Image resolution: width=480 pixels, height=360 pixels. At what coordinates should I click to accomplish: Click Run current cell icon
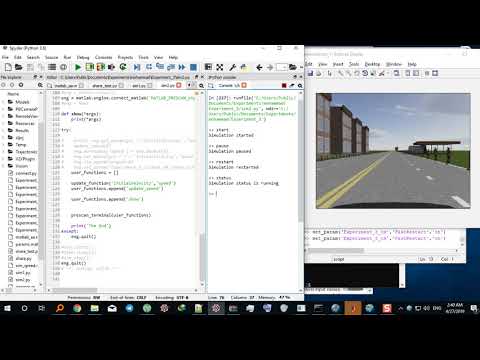(x=89, y=67)
